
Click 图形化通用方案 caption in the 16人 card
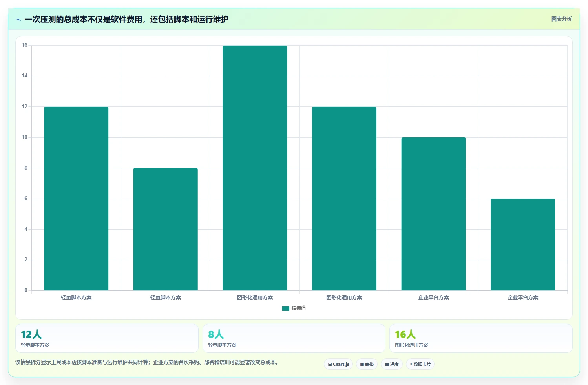(411, 345)
